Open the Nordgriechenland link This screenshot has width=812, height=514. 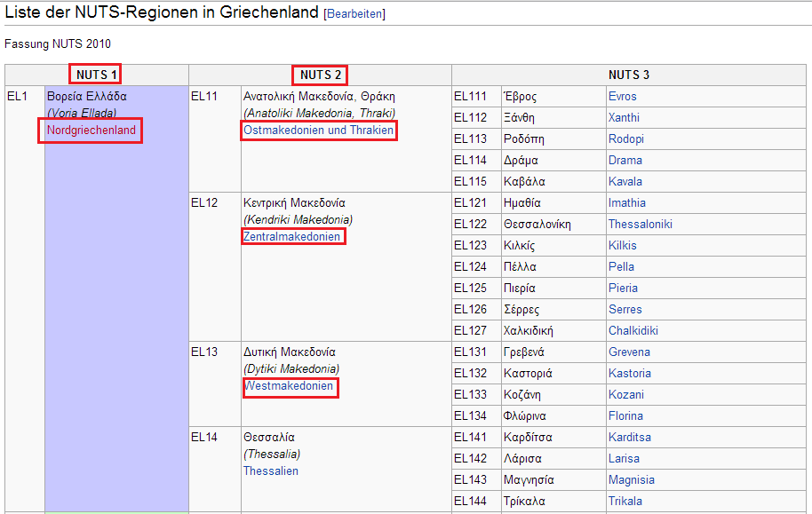pyautogui.click(x=92, y=130)
